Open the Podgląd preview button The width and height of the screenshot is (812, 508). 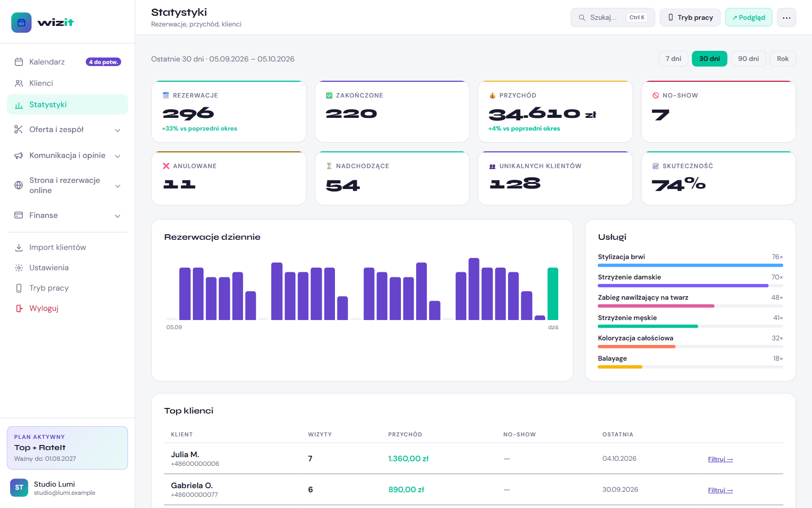[x=749, y=18]
